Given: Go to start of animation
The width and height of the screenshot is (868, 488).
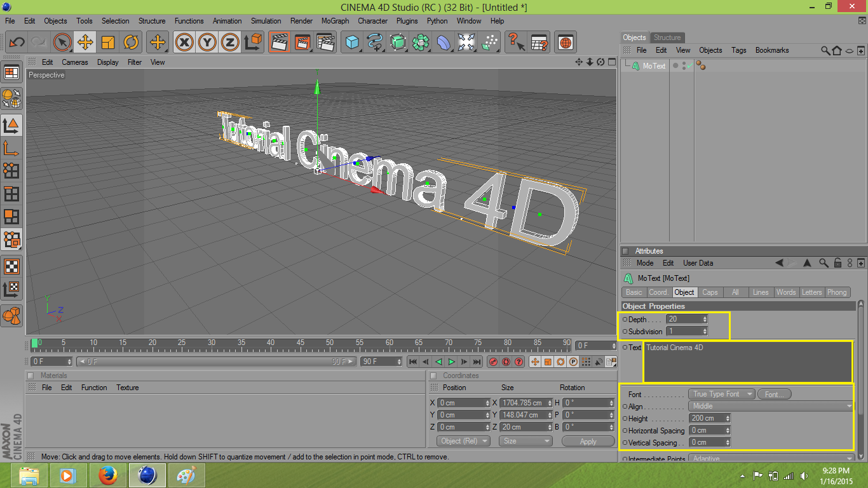Looking at the screenshot, I should 413,362.
